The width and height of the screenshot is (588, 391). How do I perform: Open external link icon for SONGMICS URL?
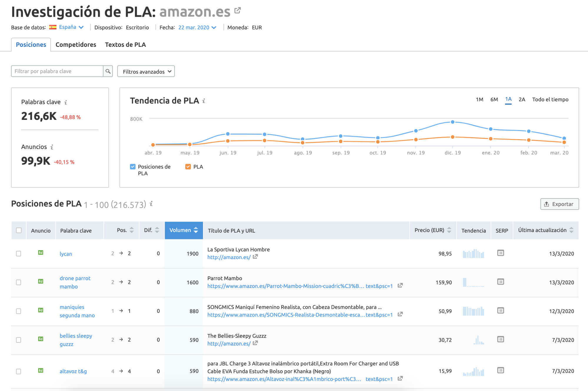[x=400, y=314]
